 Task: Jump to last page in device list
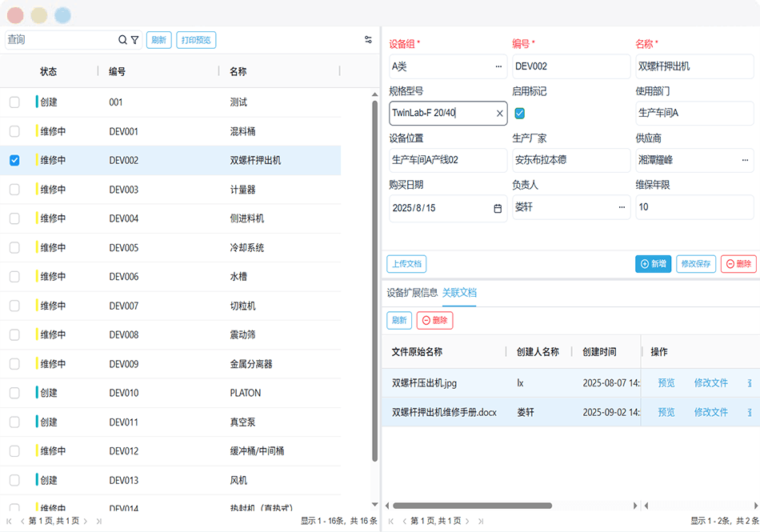[98, 521]
